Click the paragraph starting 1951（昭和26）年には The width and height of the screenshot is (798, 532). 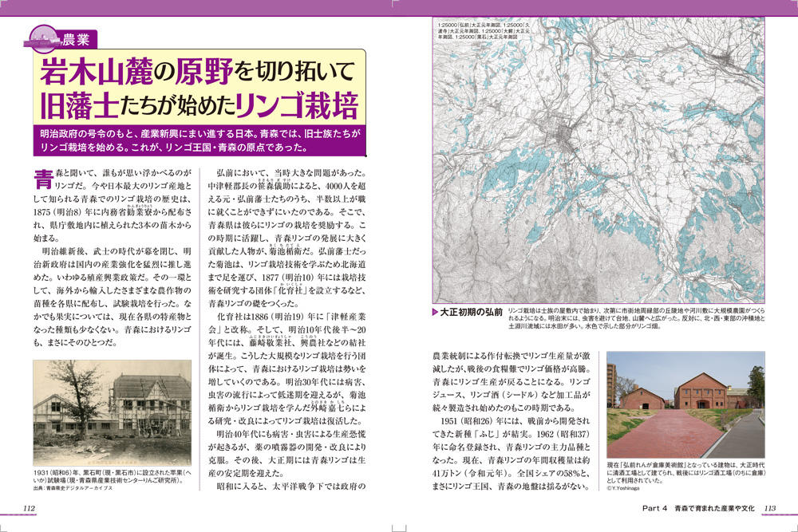[511, 454]
